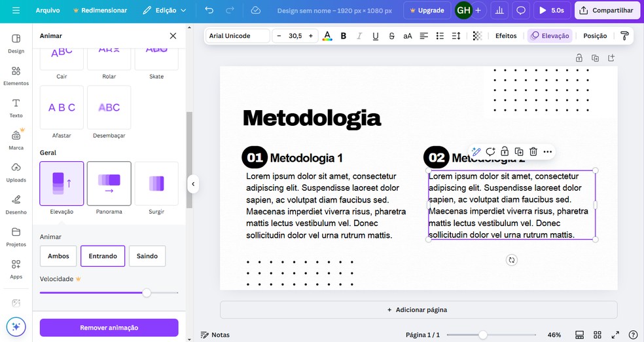Change text alignment

(424, 36)
